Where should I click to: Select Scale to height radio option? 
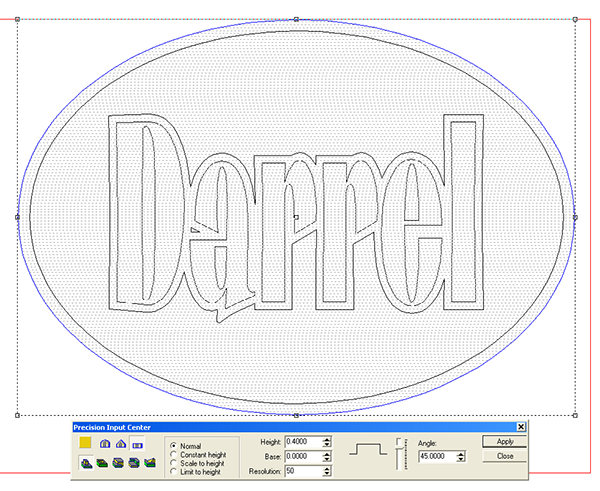(x=173, y=463)
